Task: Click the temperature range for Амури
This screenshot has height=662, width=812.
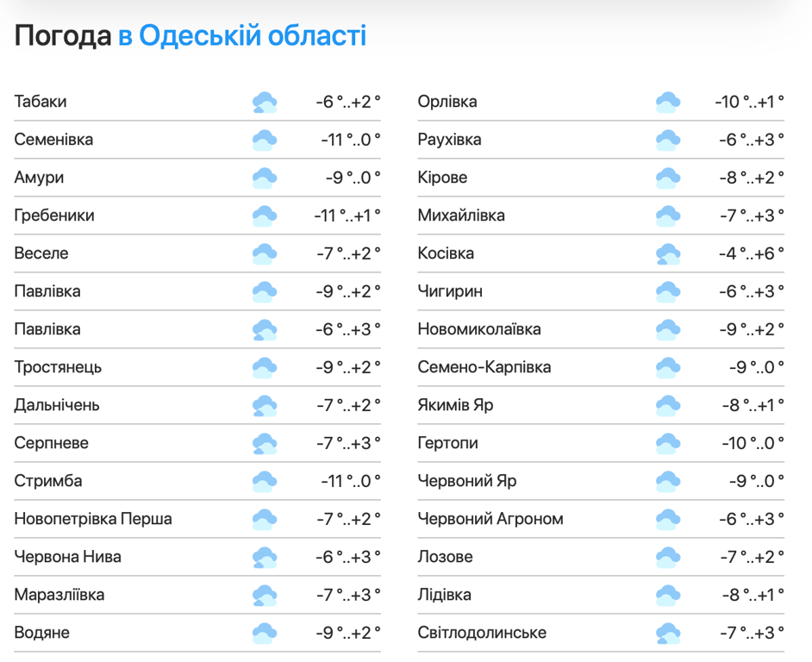Action: point(353,178)
